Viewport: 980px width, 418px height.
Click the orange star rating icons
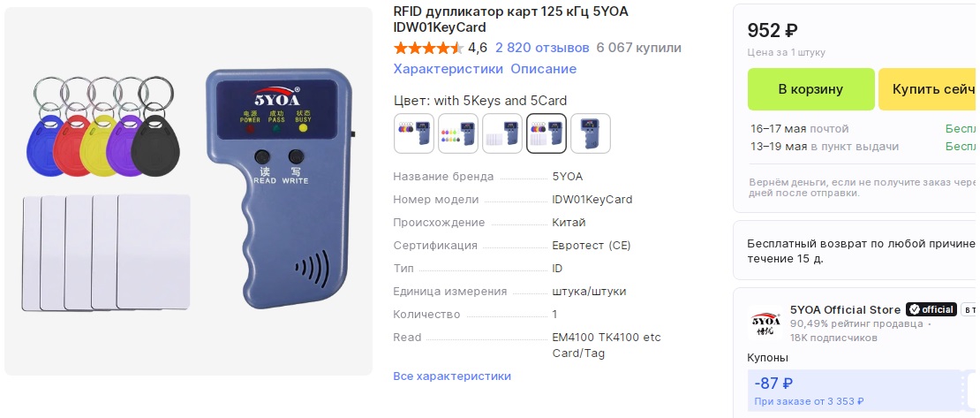(x=428, y=48)
